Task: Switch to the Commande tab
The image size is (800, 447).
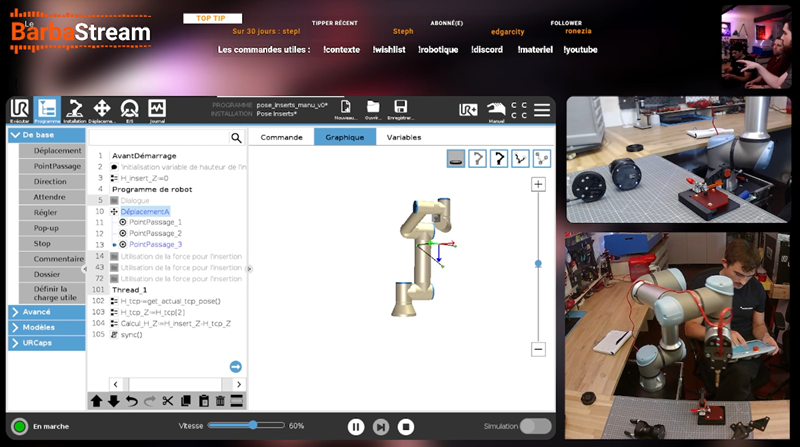Action: pyautogui.click(x=281, y=137)
